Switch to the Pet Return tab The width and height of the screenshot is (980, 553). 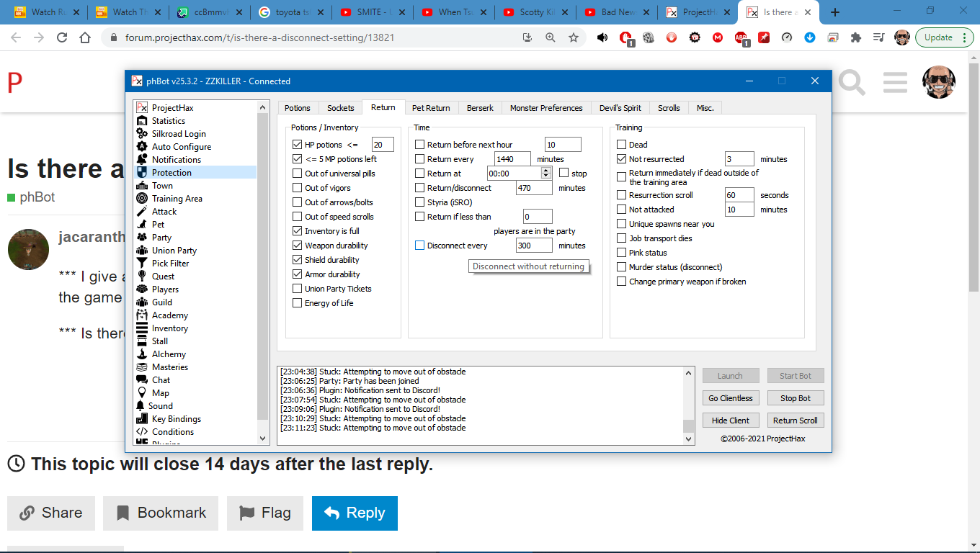click(x=431, y=108)
